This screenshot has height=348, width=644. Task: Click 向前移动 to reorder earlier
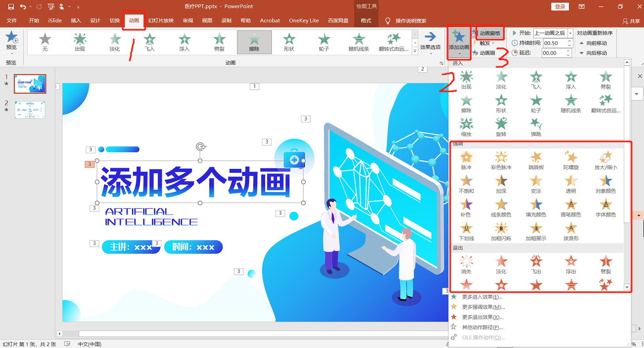[x=593, y=43]
